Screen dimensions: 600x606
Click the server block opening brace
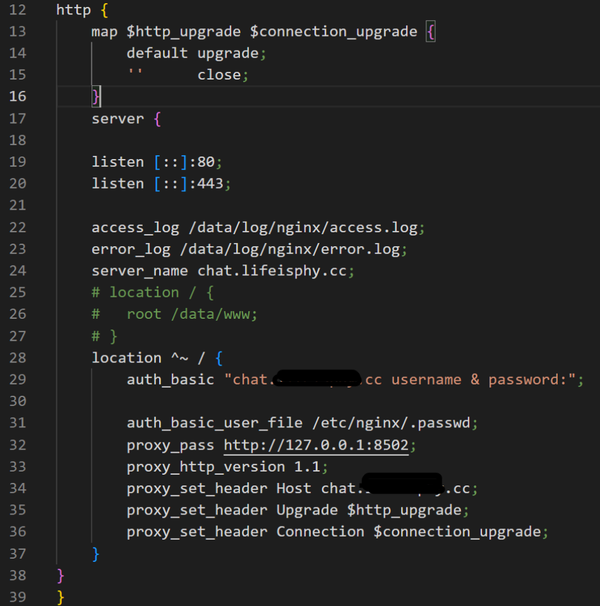(x=157, y=119)
